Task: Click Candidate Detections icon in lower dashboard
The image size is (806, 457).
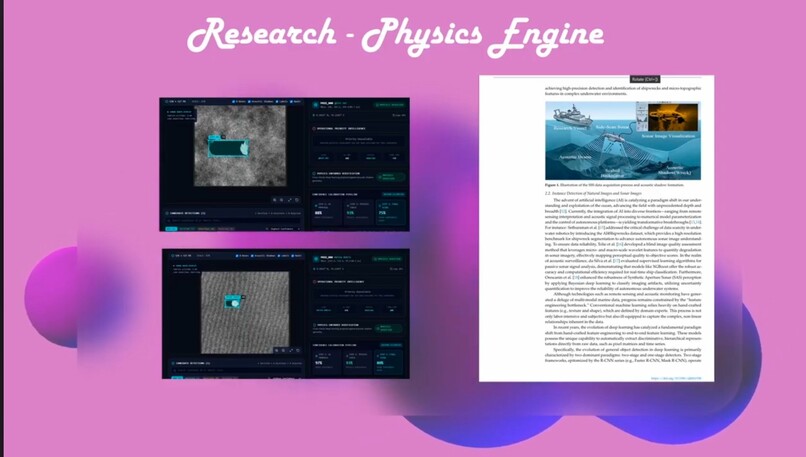Action: [x=173, y=363]
